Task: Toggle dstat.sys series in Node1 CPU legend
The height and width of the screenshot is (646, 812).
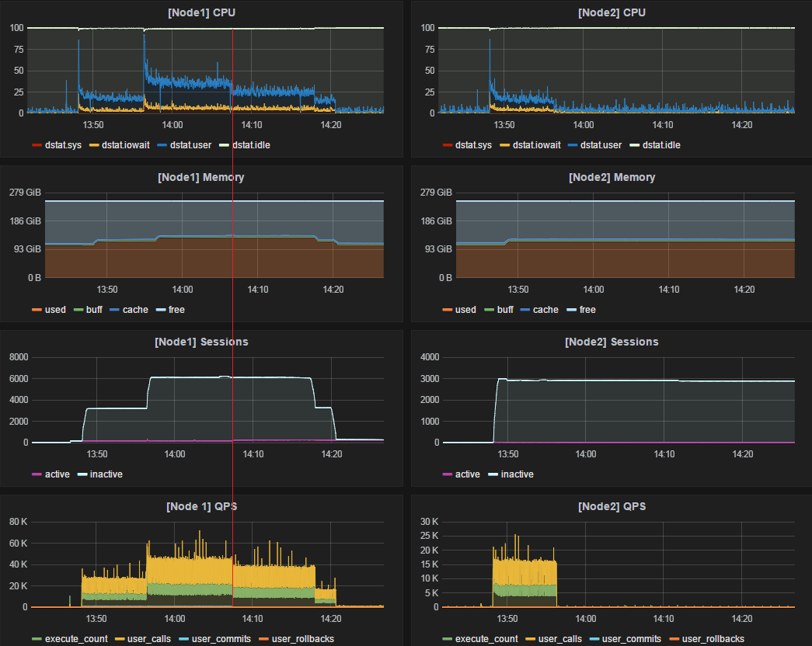Action: point(63,145)
